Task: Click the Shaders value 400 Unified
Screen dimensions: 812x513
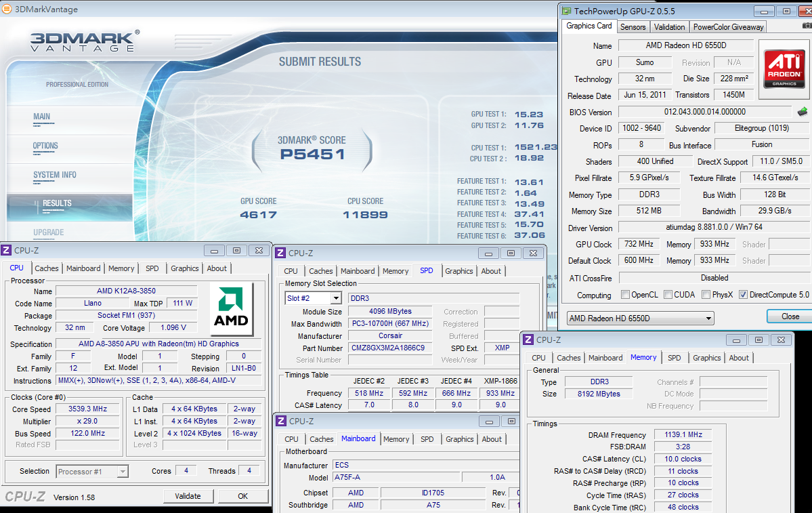Action: tap(655, 161)
